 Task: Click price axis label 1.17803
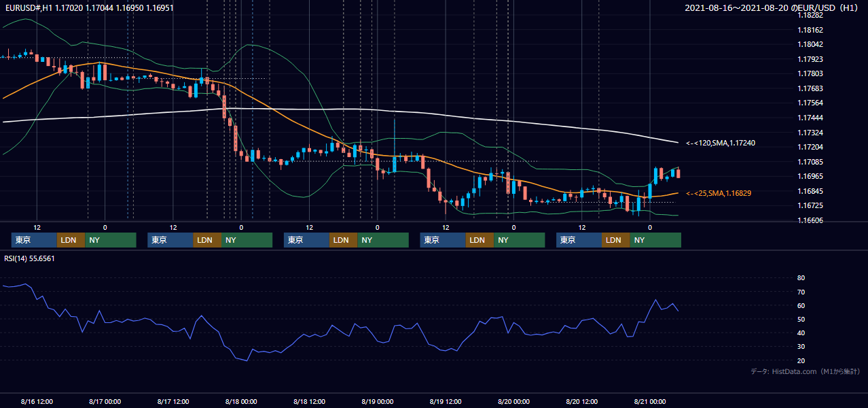pos(810,73)
